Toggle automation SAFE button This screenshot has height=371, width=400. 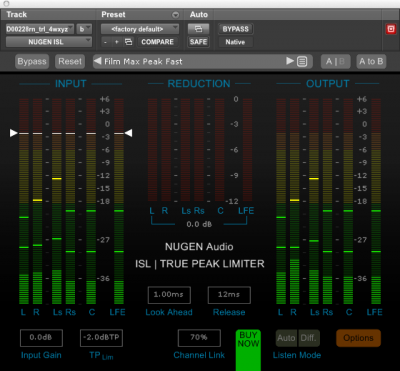point(198,42)
